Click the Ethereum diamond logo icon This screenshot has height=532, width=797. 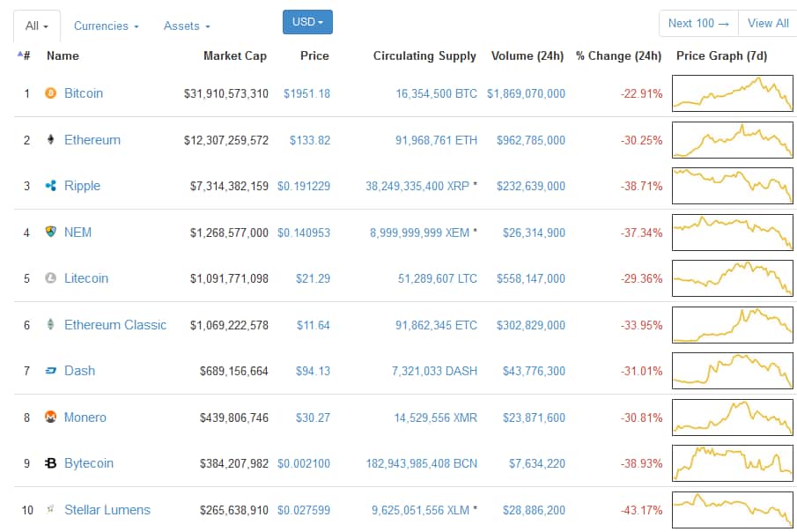pyautogui.click(x=50, y=140)
